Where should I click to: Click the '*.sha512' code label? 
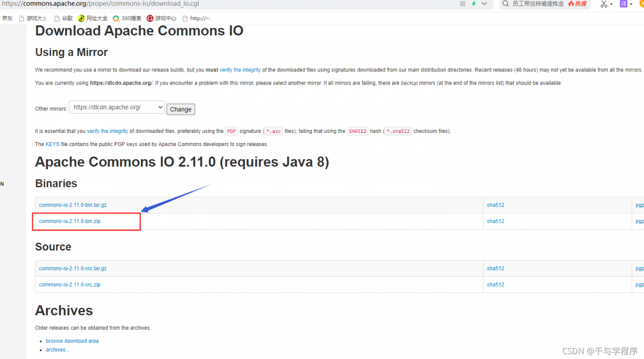tap(398, 131)
